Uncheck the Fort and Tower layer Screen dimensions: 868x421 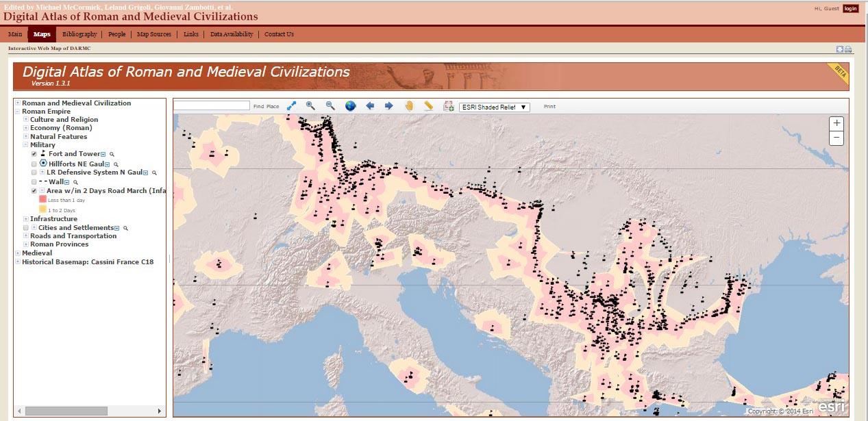click(34, 154)
